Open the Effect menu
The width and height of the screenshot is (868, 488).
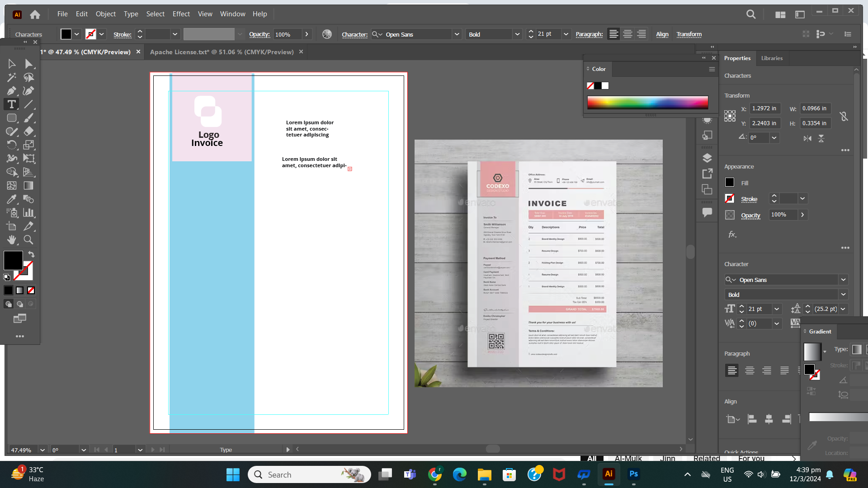tap(181, 14)
